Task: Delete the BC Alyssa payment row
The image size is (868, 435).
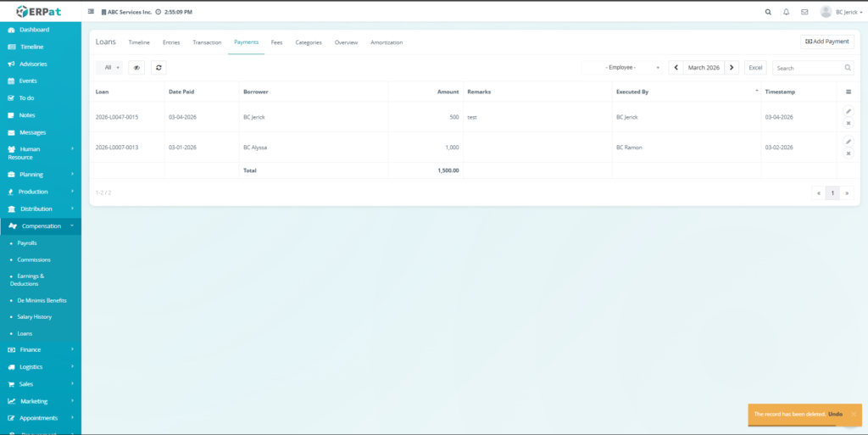Action: point(848,153)
